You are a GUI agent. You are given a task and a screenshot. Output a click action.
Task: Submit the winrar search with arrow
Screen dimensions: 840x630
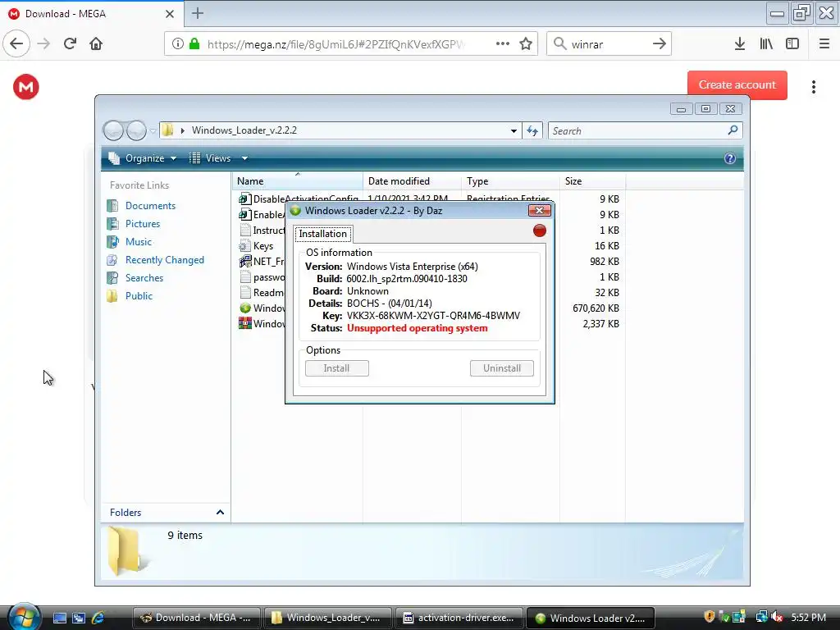[x=660, y=43]
